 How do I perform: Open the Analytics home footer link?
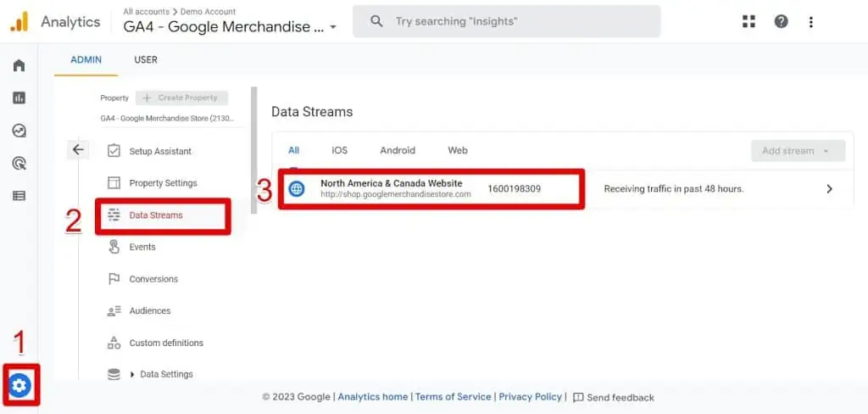(373, 397)
